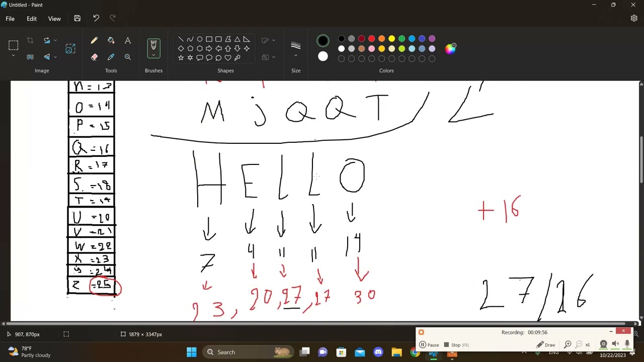Expand the Selection tool options arrow
Screen dimensions: 644x362
(14, 55)
